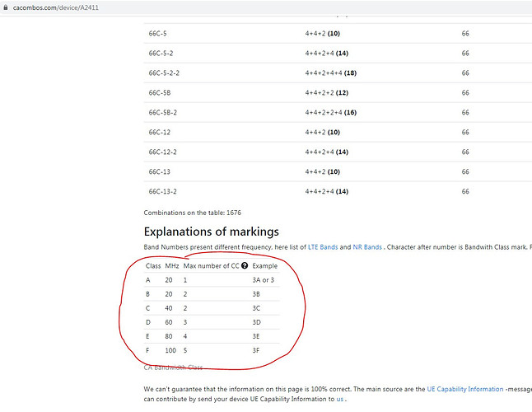The image size is (532, 412).
Task: Click the 60 MHz value in class D row
Action: (169, 322)
